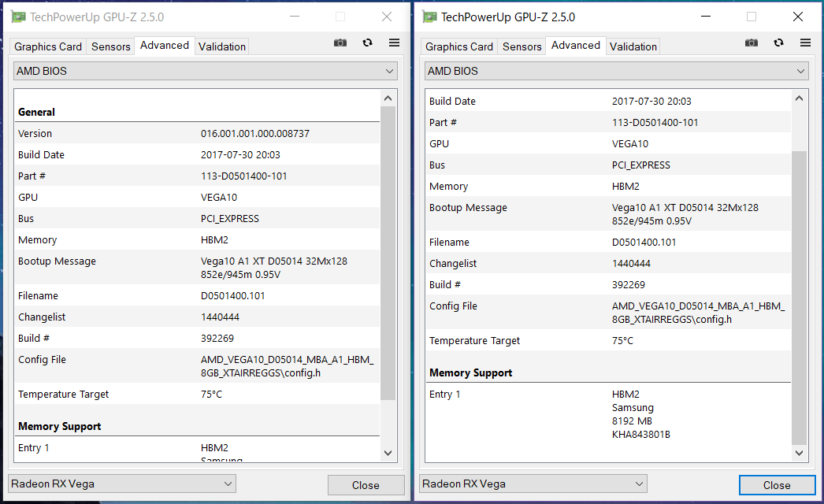Click the General section header

(36, 112)
